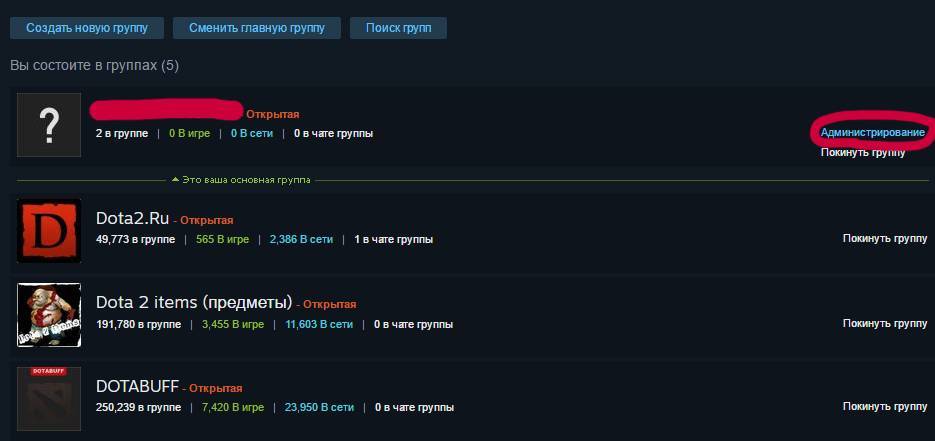This screenshot has width=935, height=441.
Task: Open the Dota2.Ru group avatar
Action: (x=49, y=231)
